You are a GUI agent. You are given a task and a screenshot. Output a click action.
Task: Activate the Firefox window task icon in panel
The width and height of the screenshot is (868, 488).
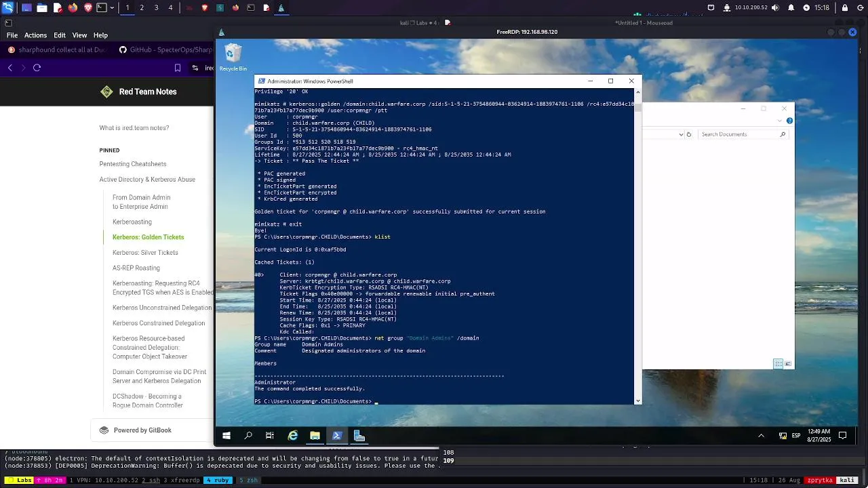pos(235,7)
